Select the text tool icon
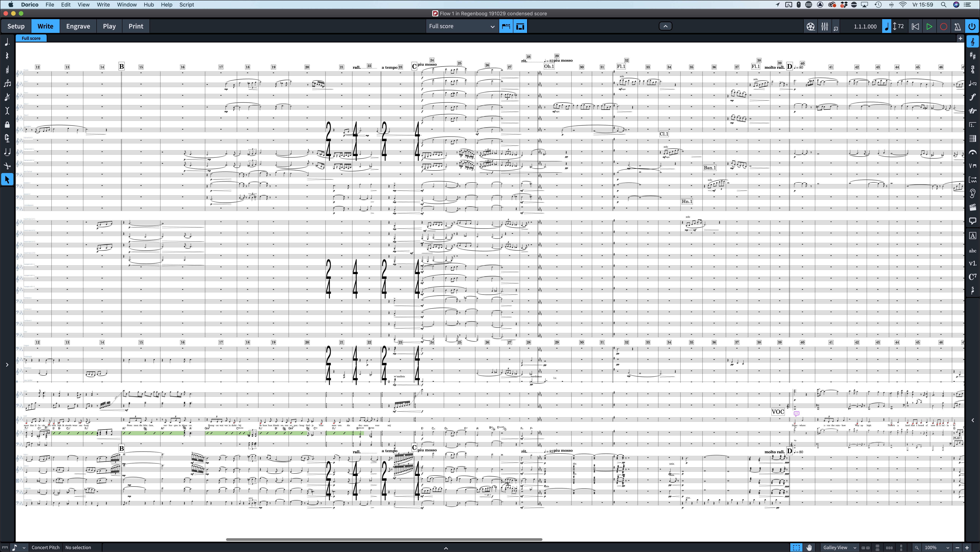The width and height of the screenshot is (980, 552). 972,236
